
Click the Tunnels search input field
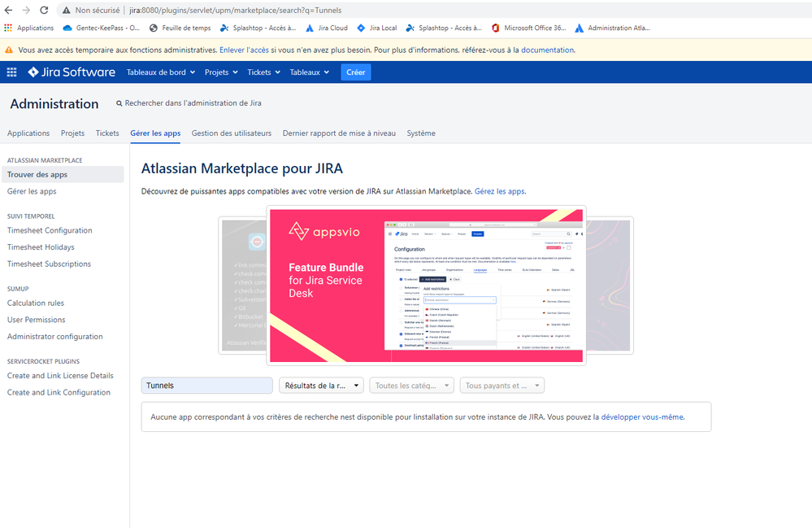pos(207,386)
